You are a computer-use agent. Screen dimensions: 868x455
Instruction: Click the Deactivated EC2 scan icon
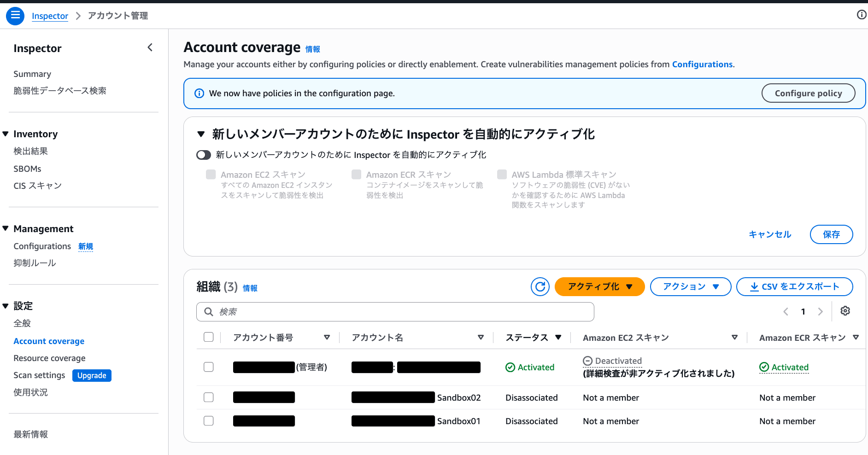[587, 361]
